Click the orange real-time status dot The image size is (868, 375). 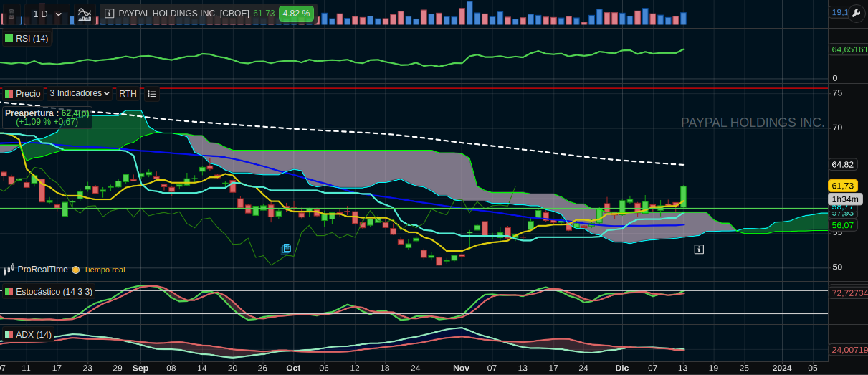(75, 270)
